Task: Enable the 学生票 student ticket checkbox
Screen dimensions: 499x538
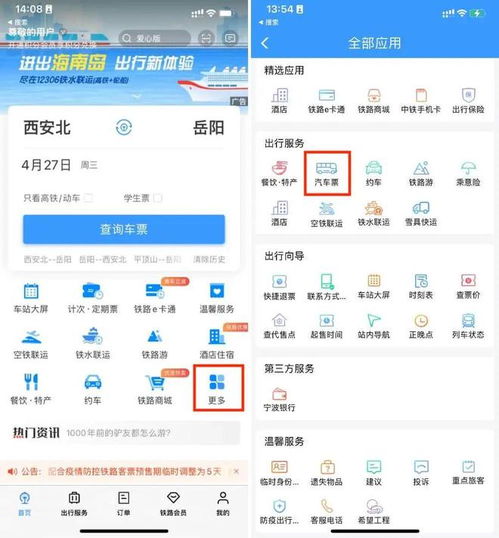Action: pyautogui.click(x=158, y=198)
